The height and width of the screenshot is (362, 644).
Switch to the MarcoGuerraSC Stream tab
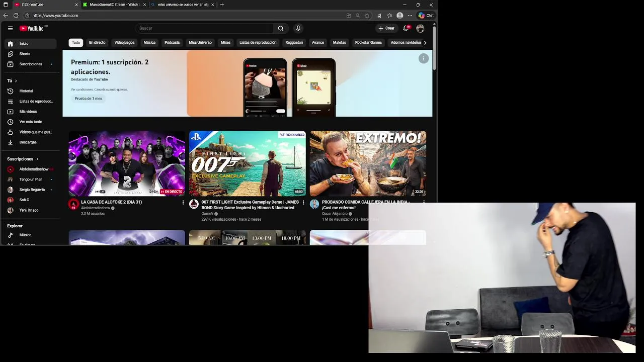114,5
